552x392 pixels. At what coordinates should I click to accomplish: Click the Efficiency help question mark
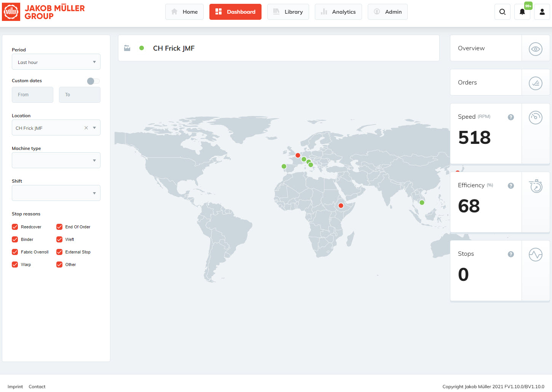click(511, 186)
